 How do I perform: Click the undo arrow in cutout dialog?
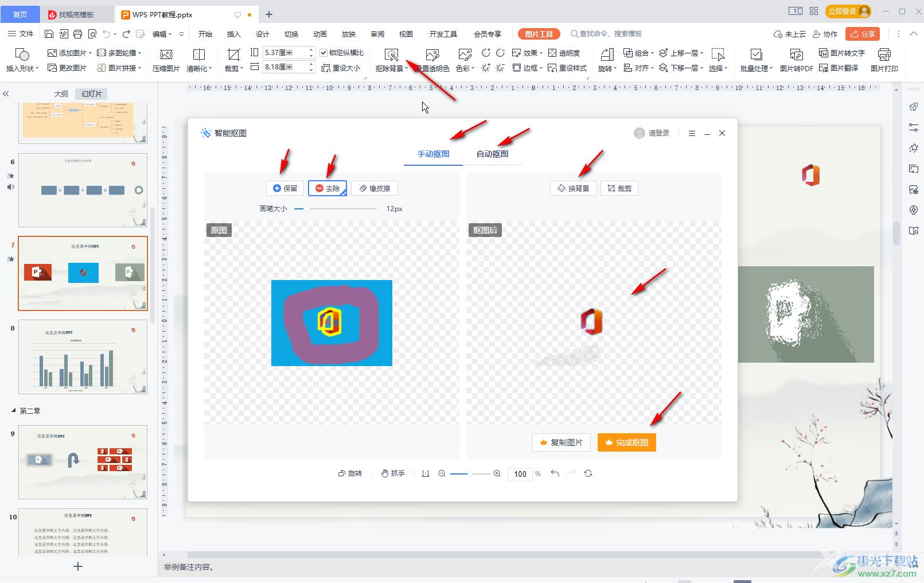555,473
